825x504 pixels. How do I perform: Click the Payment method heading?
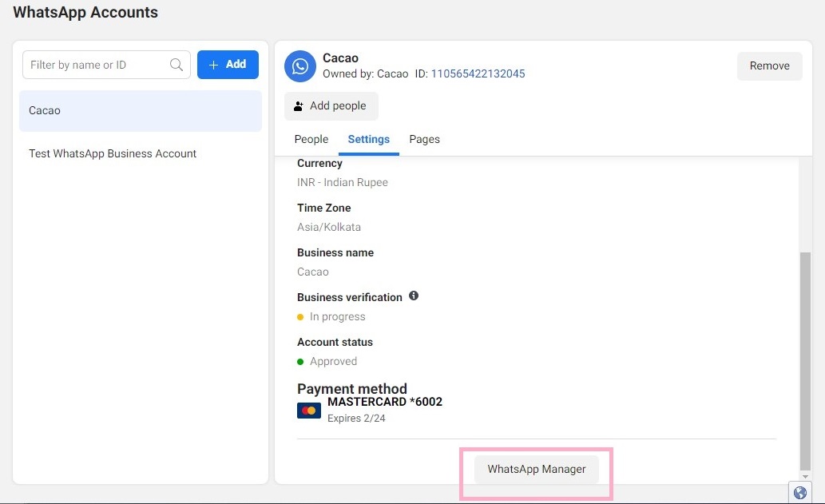pyautogui.click(x=352, y=389)
